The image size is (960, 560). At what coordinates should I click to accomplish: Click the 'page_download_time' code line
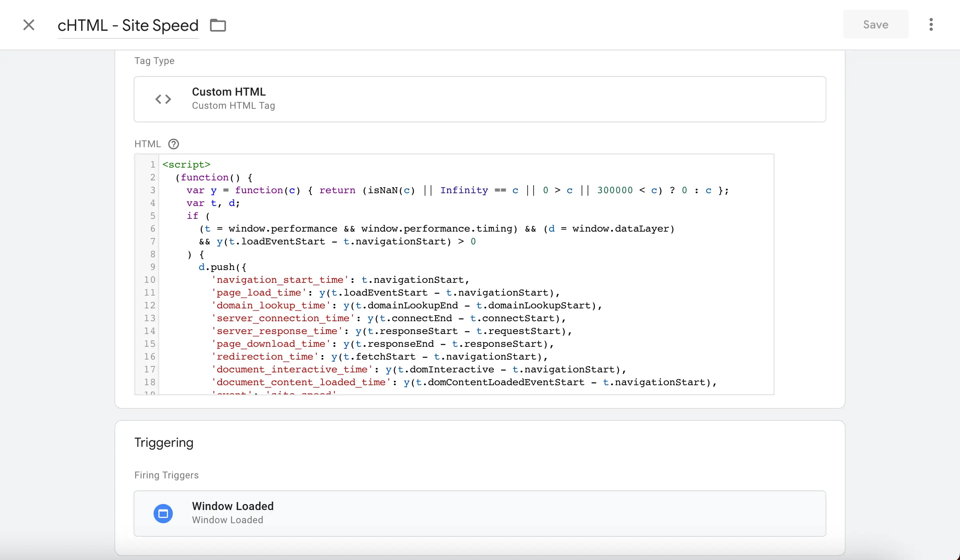pos(382,344)
